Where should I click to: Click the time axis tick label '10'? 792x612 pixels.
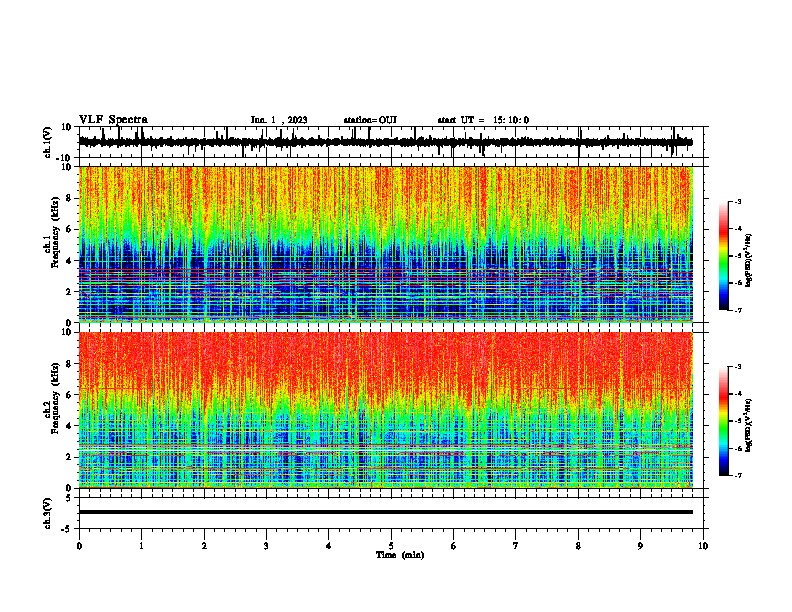[703, 546]
